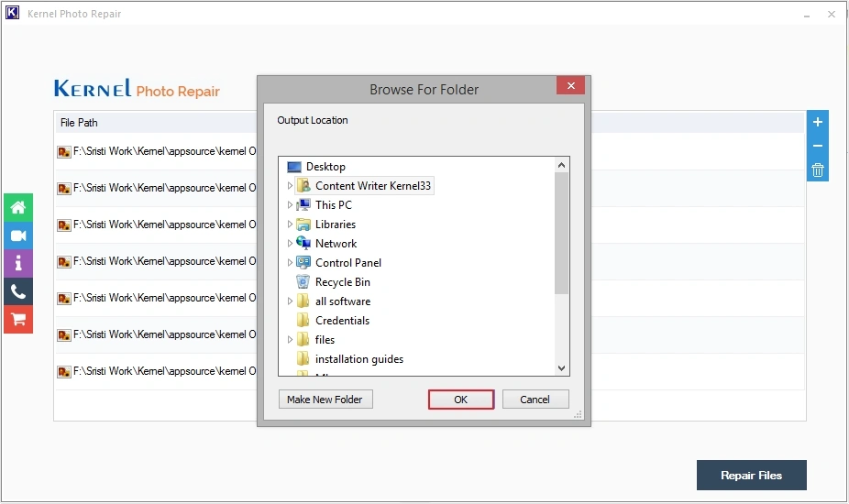Viewport: 849px width, 504px height.
Task: Close the Browse For Folder dialog
Action: (570, 86)
